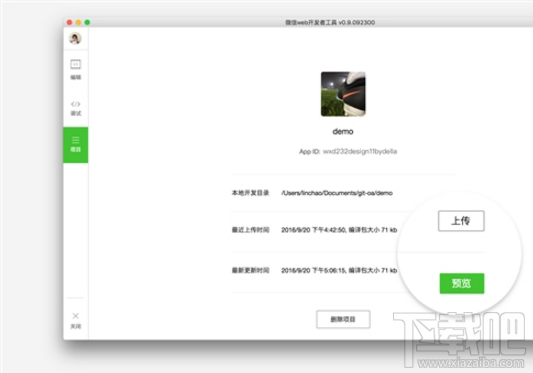Click the yellow minimize window button
533x373 pixels.
tap(78, 22)
